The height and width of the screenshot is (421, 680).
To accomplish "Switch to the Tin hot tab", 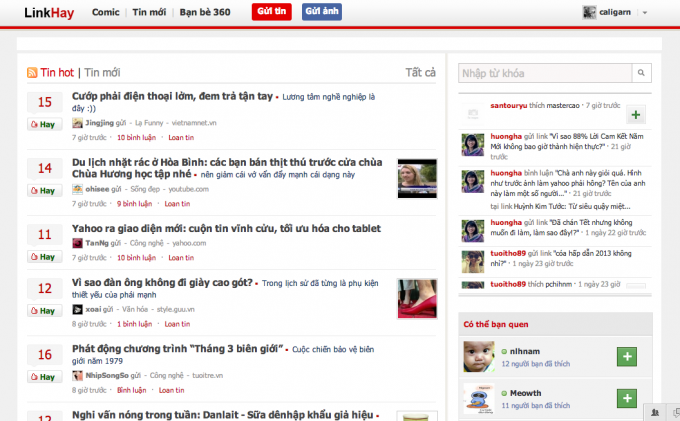I will pos(57,72).
